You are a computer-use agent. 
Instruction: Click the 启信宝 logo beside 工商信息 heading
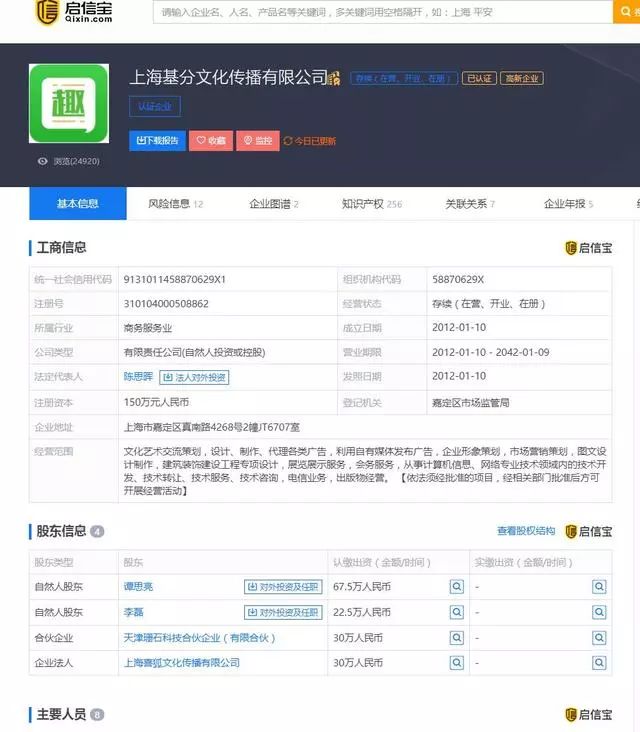589,248
